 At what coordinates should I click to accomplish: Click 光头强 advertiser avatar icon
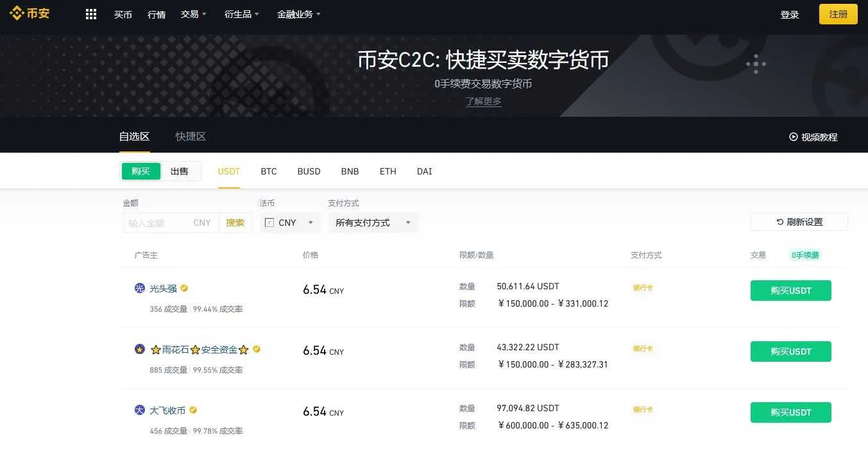tap(139, 289)
